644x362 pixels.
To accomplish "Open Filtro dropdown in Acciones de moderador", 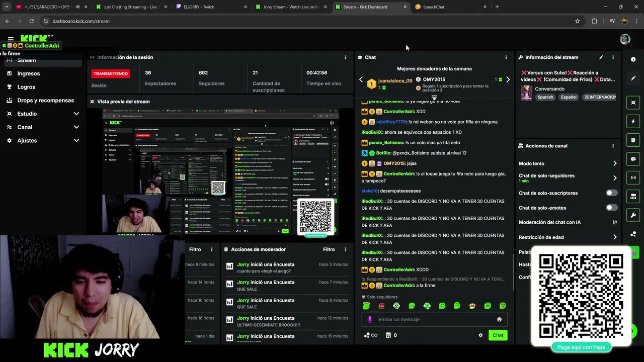I will click(x=329, y=249).
